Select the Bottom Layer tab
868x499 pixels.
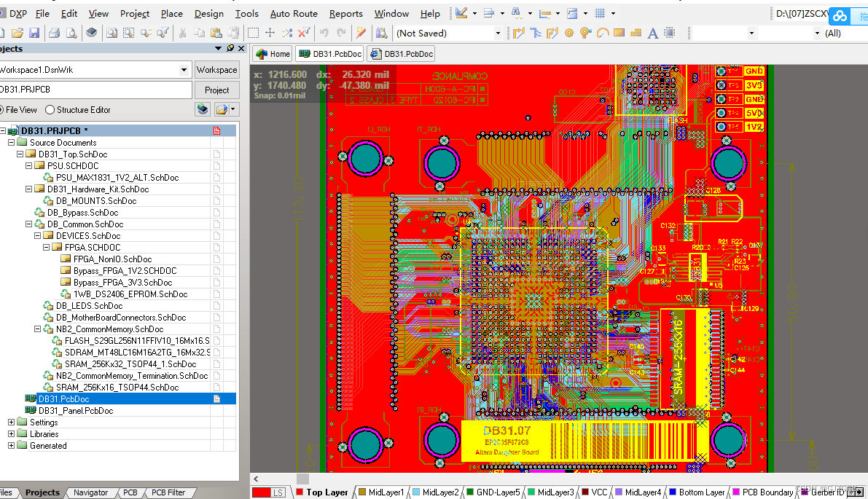697,492
